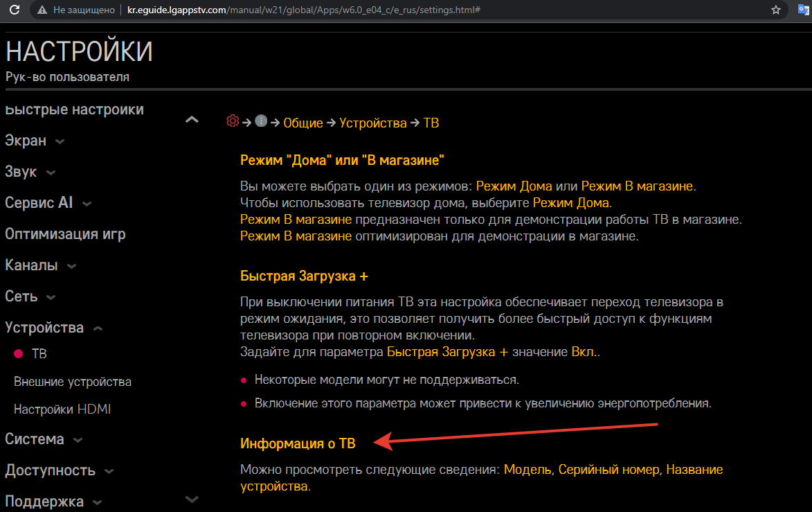Open the Быстрые настройки menu item

74,110
